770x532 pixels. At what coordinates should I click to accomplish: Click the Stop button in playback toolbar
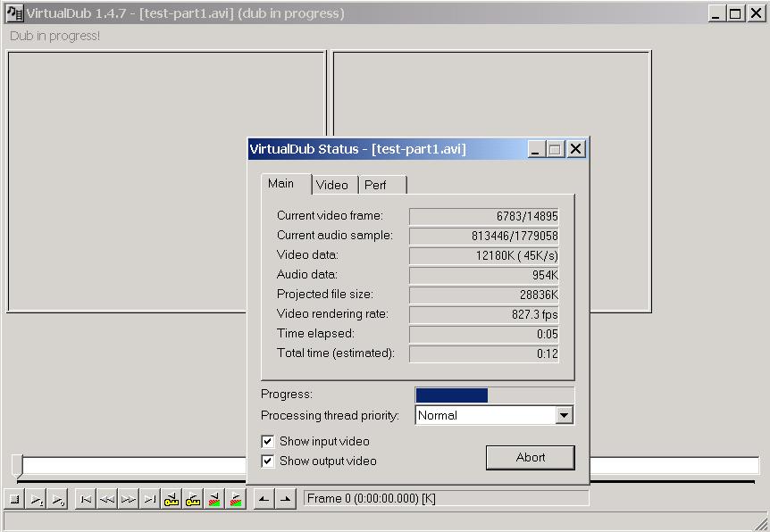tap(14, 499)
